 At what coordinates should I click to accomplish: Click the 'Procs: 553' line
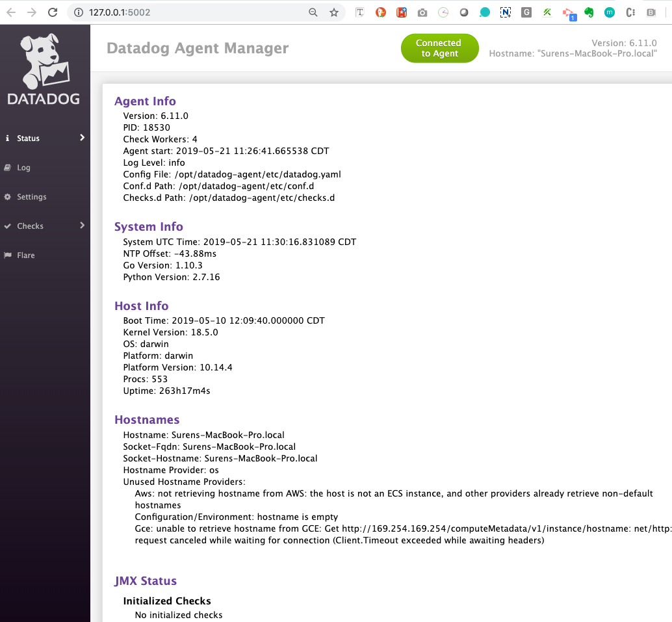point(146,379)
